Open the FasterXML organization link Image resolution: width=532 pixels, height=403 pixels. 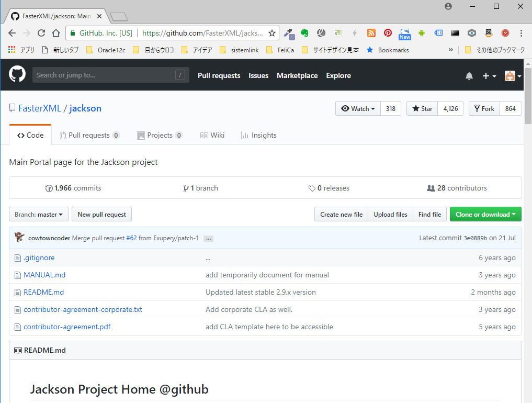40,108
